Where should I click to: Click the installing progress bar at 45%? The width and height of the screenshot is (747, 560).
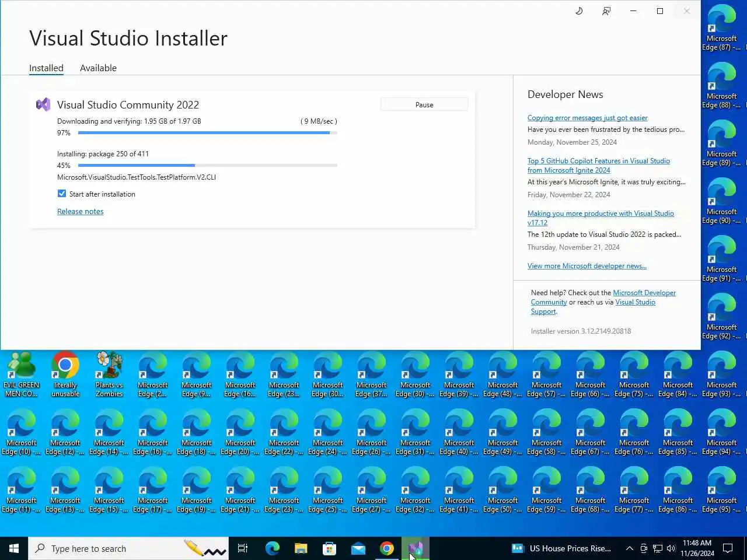point(207,166)
